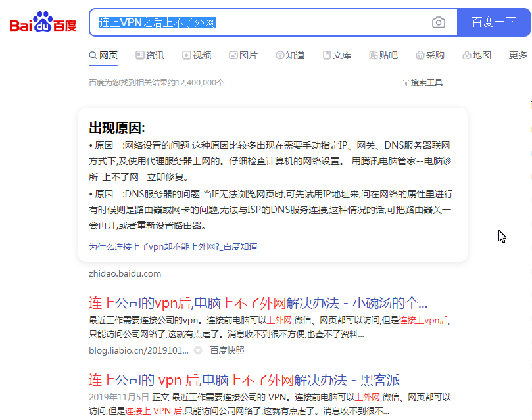This screenshot has height=420, width=532.
Task: Open the 小碗汤 blog result title
Action: tap(258, 303)
